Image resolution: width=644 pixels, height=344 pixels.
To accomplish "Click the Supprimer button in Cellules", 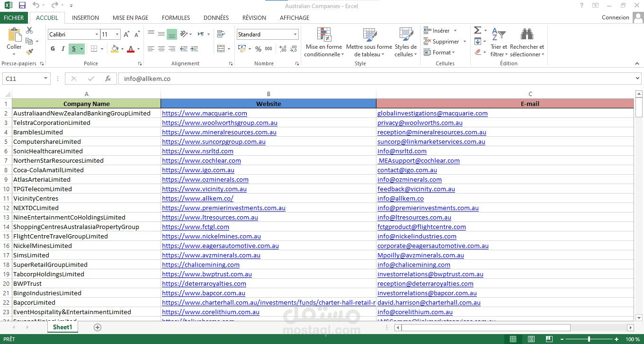I will coord(445,42).
